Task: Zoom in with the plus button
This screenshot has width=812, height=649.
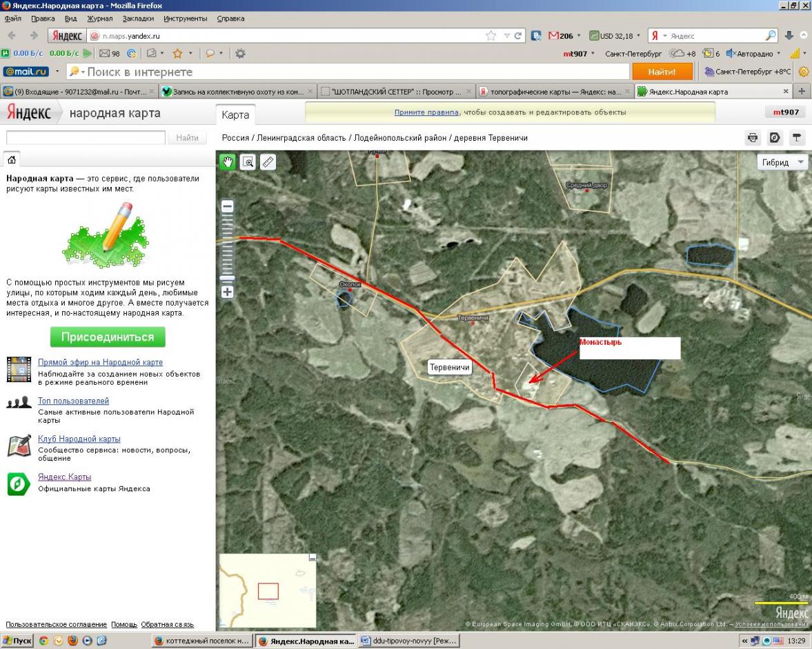Action: [x=227, y=292]
